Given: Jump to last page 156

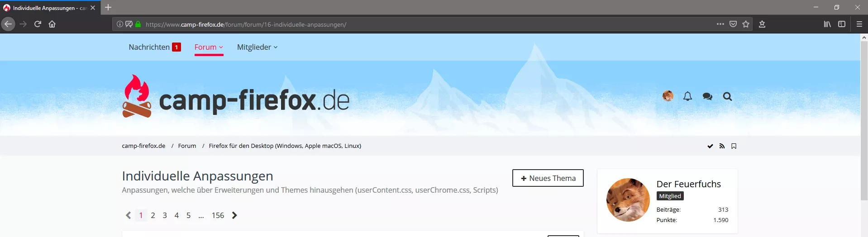Looking at the screenshot, I should pyautogui.click(x=218, y=215).
